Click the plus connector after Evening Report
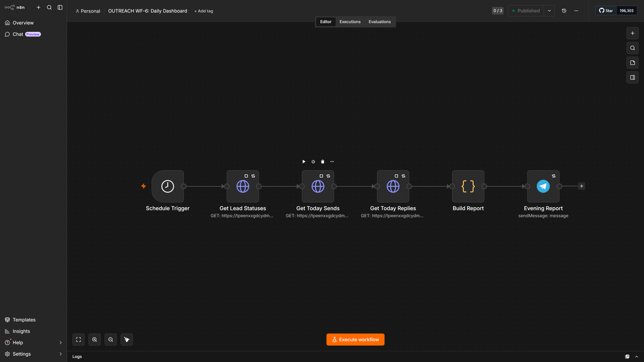 tap(582, 186)
